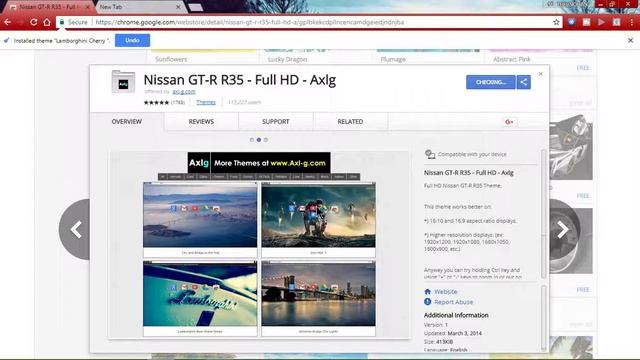Close the New Tab browser tab

click(x=178, y=7)
